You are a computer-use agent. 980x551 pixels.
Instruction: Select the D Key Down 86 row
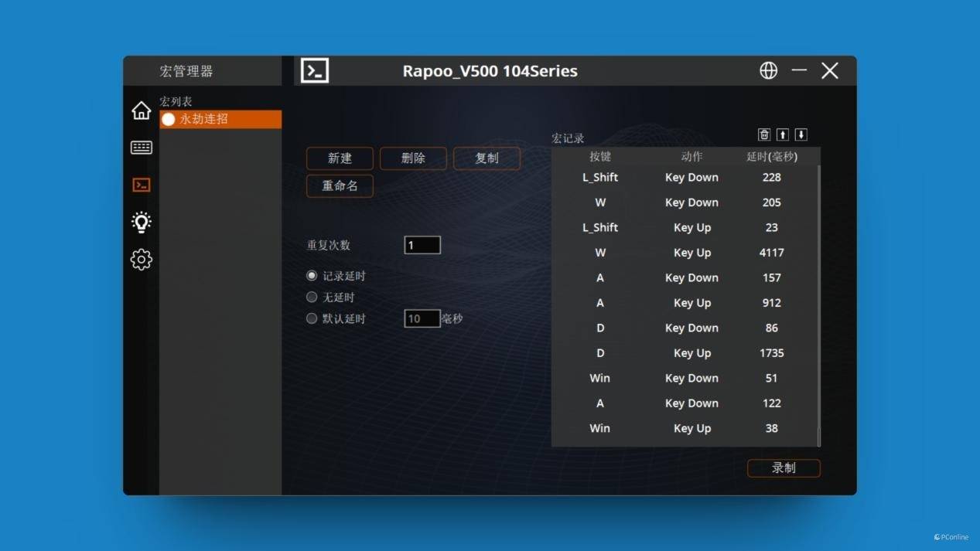[x=685, y=328]
